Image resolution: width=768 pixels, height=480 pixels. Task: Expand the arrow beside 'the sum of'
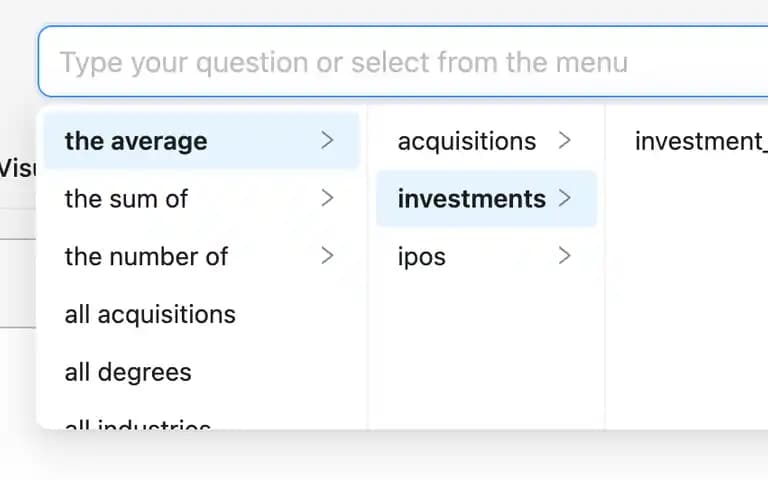tap(328, 198)
